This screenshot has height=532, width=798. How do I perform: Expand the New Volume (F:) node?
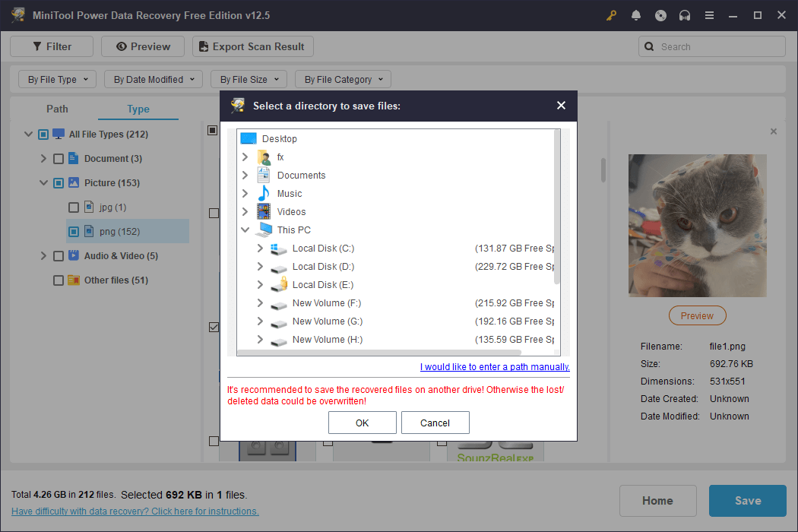click(260, 303)
